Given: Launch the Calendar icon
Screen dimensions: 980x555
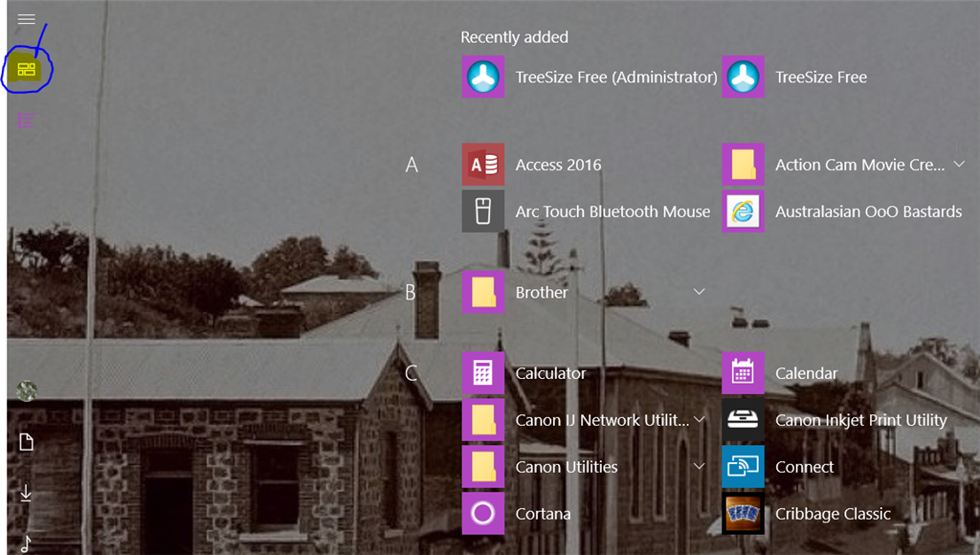Looking at the screenshot, I should (743, 373).
